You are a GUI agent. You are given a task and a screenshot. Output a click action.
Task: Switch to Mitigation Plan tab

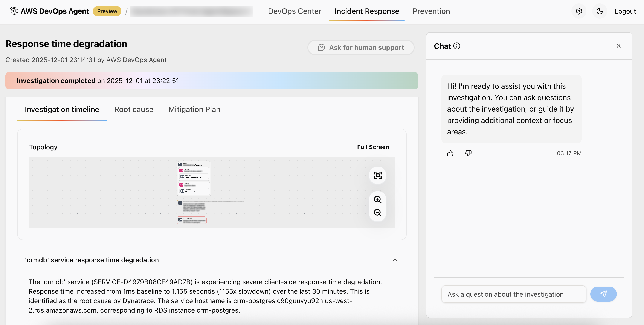pos(194,110)
